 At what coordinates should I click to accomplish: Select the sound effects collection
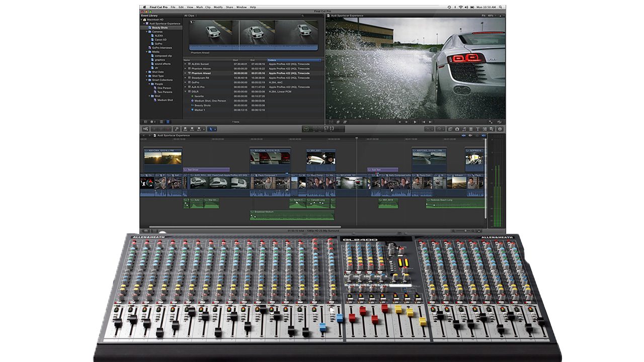[x=162, y=64]
